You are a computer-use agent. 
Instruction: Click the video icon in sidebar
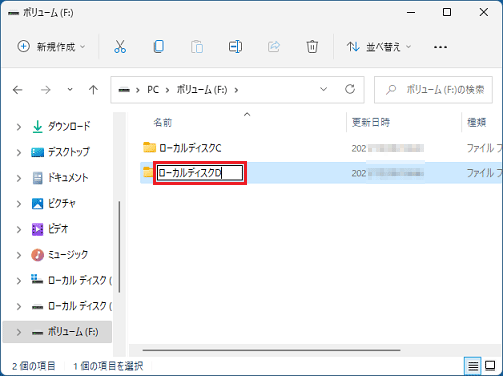click(x=37, y=229)
